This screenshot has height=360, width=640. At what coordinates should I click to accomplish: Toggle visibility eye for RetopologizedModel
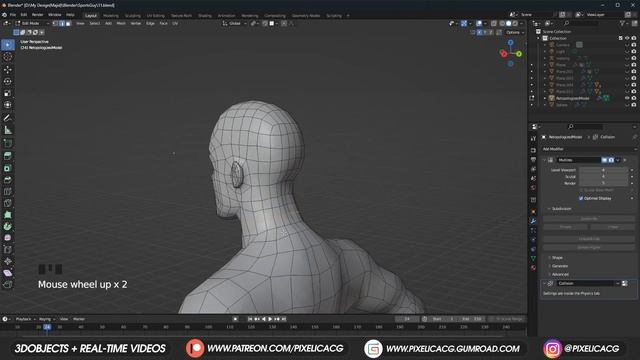point(627,98)
